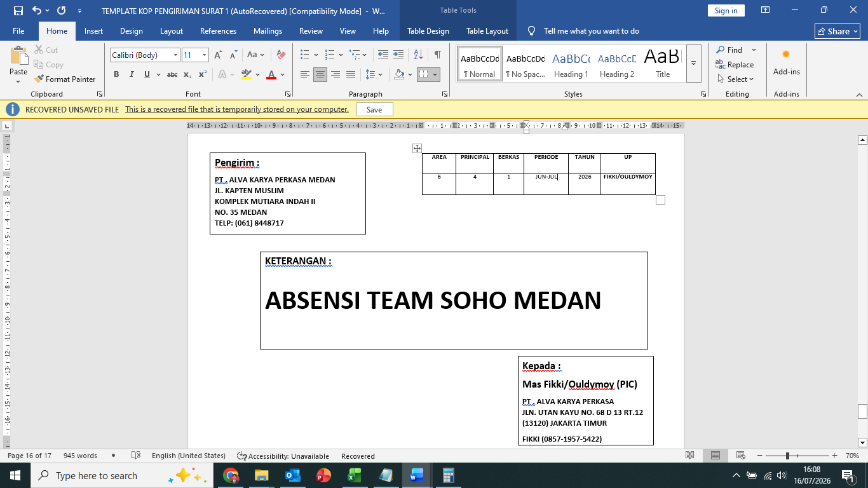868x488 pixels.
Task: Click the Save icon in the title bar
Action: coord(18,11)
